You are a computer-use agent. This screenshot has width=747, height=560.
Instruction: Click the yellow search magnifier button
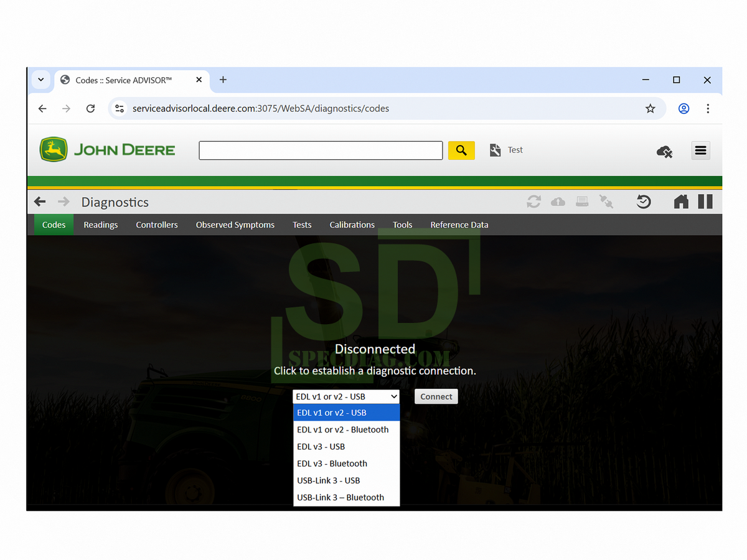[x=461, y=151]
